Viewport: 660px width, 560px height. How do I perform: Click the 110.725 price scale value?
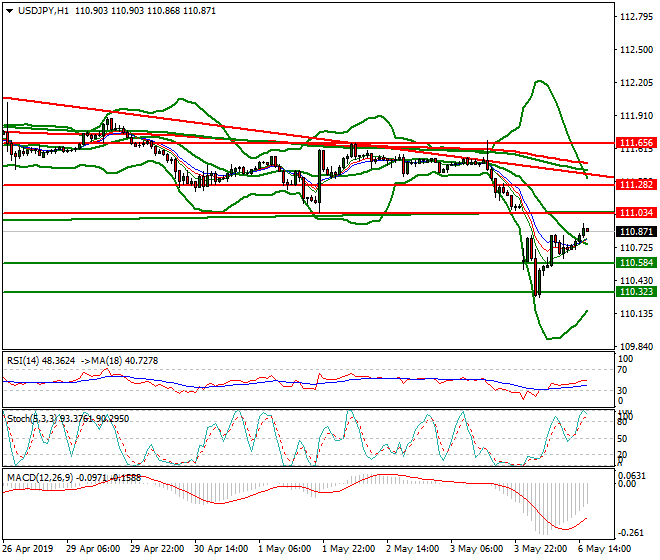tap(636, 248)
